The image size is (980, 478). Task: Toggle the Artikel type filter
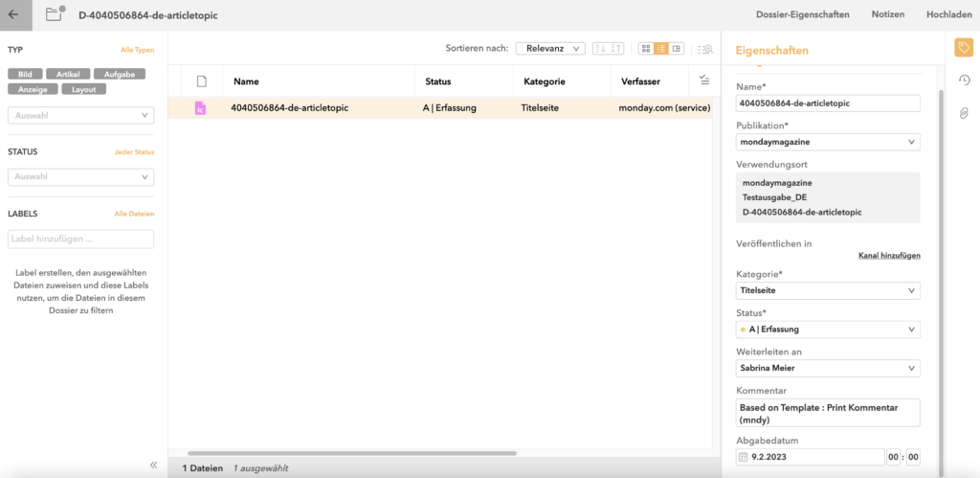click(x=68, y=74)
